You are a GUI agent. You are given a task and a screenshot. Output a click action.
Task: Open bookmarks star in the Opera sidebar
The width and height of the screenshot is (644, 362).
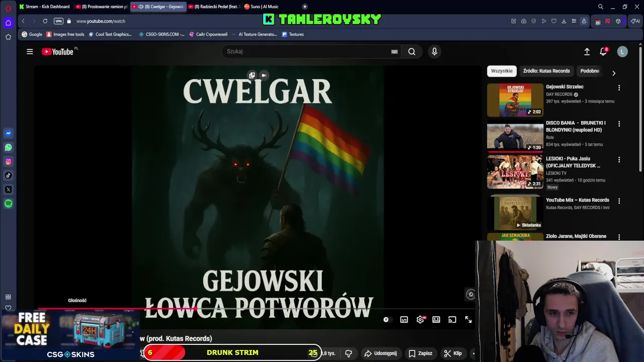[x=8, y=37]
